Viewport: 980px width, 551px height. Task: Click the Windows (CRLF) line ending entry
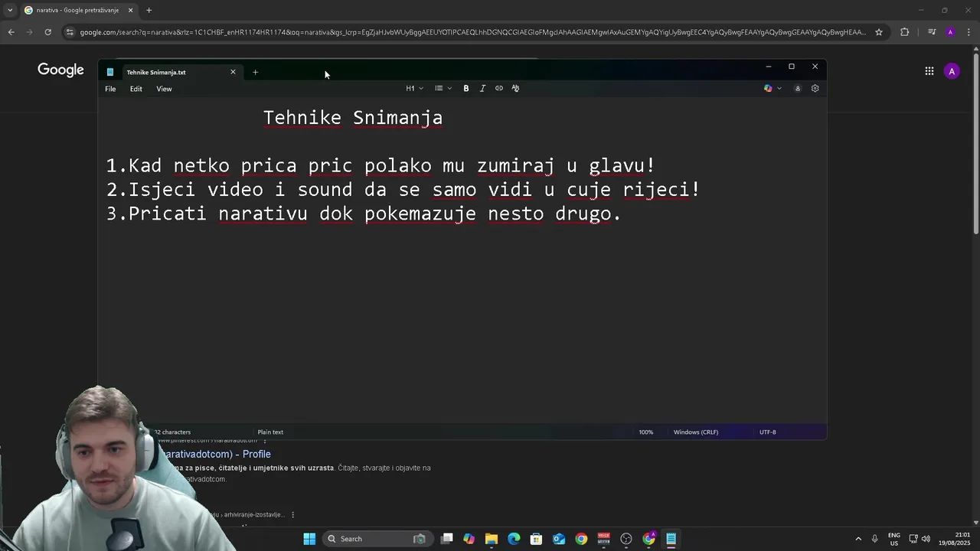(696, 432)
